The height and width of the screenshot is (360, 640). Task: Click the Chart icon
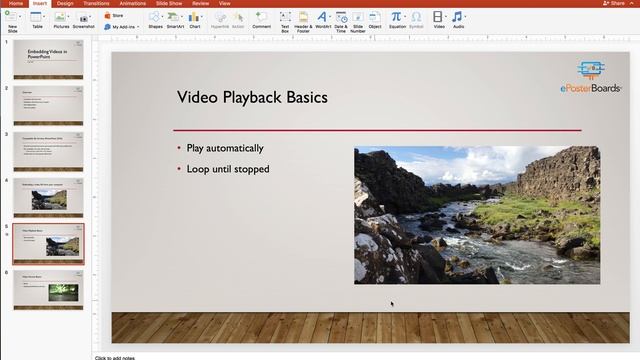click(x=193, y=17)
